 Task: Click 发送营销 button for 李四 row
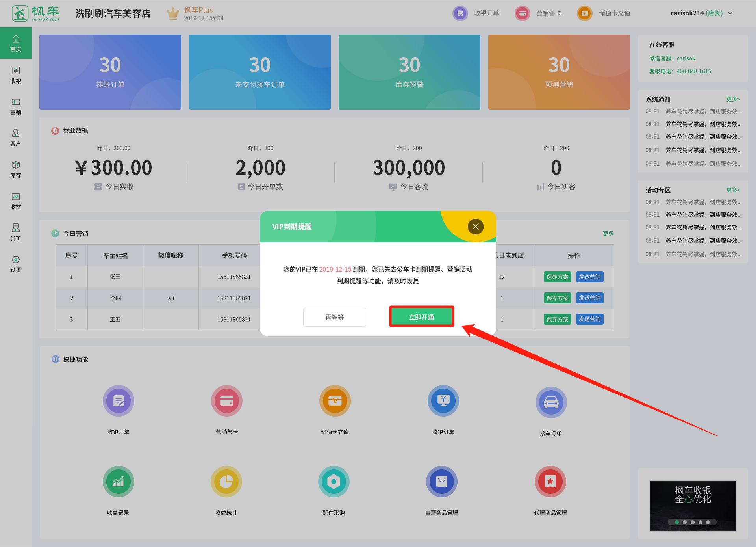tap(589, 298)
